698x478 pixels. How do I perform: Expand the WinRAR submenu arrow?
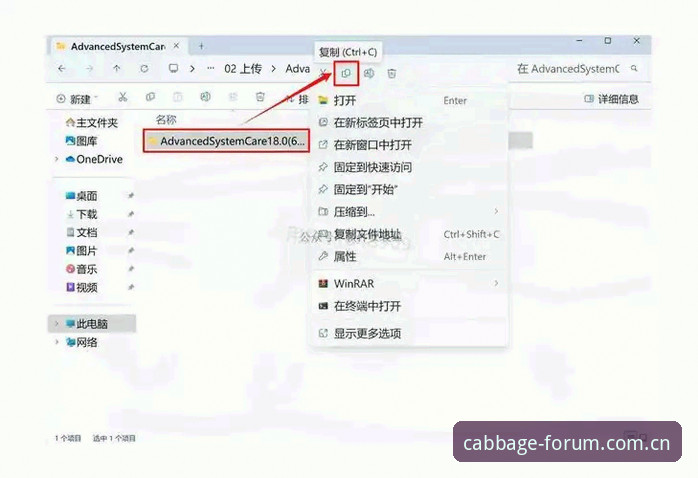[x=496, y=283]
